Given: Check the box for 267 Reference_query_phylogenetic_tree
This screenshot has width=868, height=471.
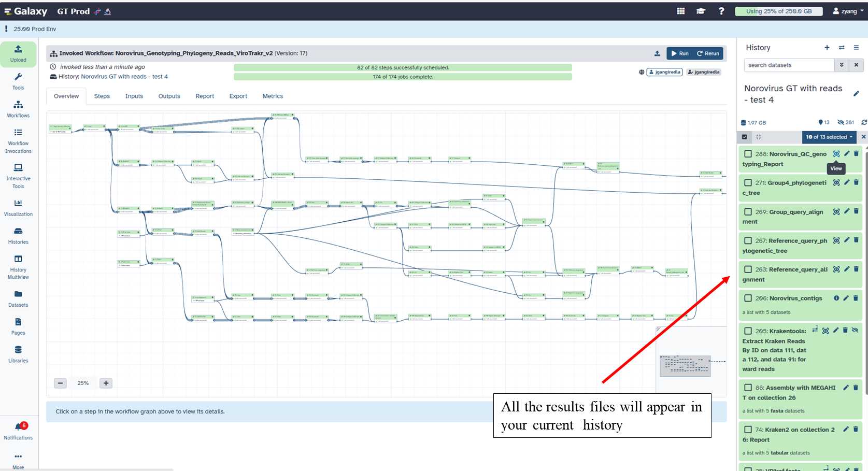Looking at the screenshot, I should tap(748, 240).
